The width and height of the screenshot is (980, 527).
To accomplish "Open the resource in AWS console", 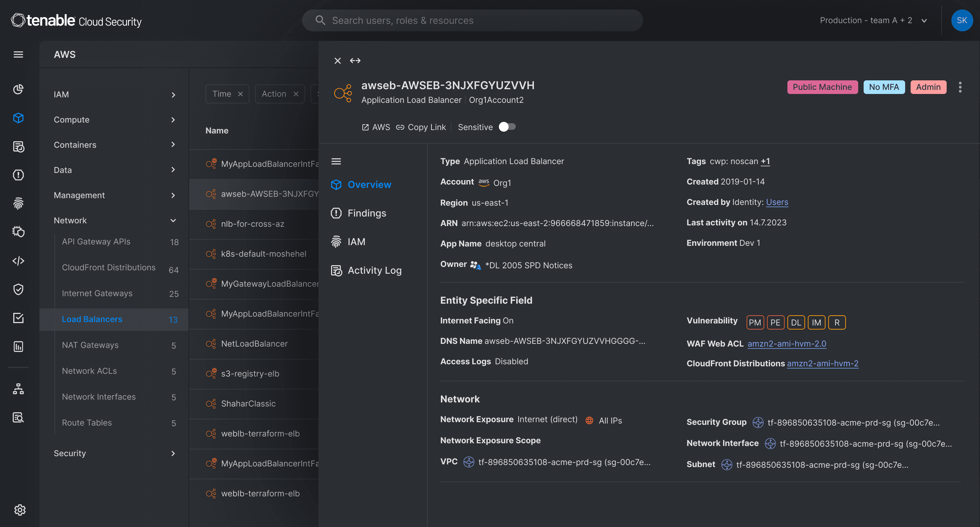I will tap(376, 127).
